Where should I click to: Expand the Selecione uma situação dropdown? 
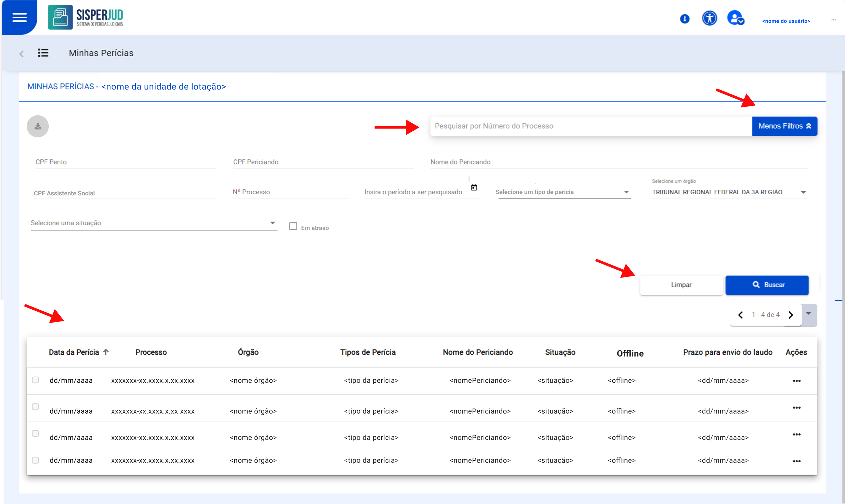(154, 223)
